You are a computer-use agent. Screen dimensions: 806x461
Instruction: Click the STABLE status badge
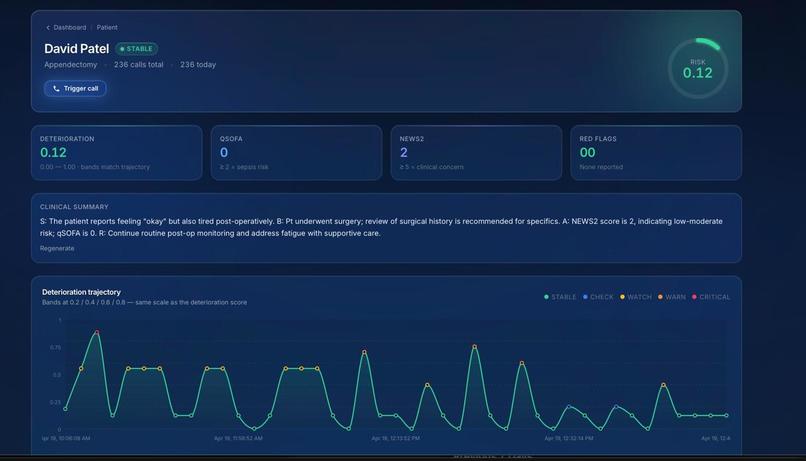(x=136, y=49)
